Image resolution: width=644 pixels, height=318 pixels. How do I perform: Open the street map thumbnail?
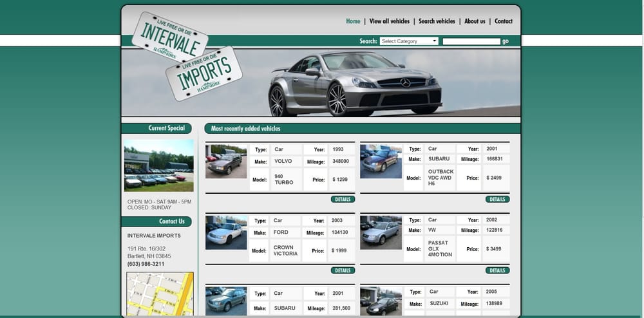160,294
